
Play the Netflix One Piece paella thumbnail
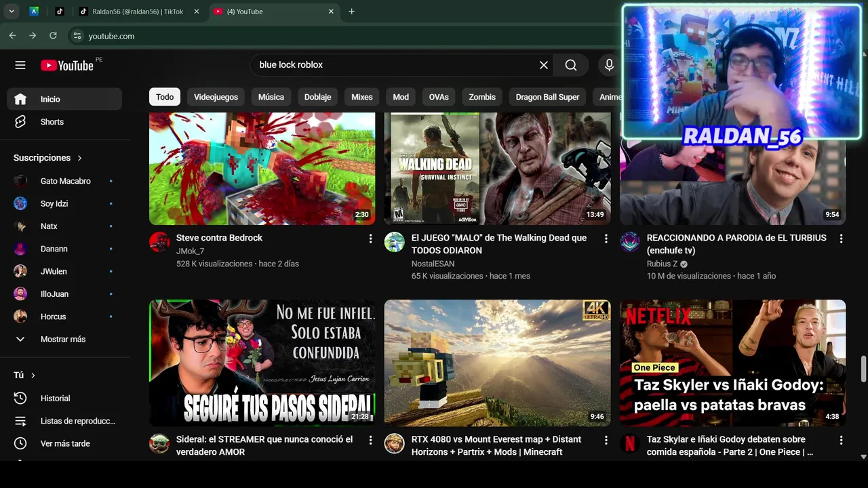[x=732, y=363]
